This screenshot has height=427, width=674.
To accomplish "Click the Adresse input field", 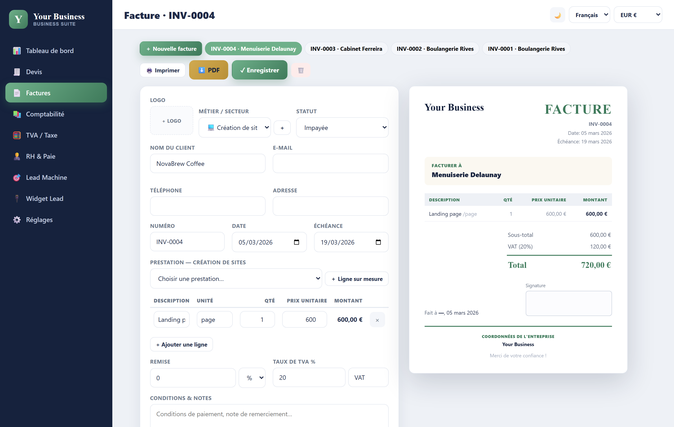I will click(331, 206).
